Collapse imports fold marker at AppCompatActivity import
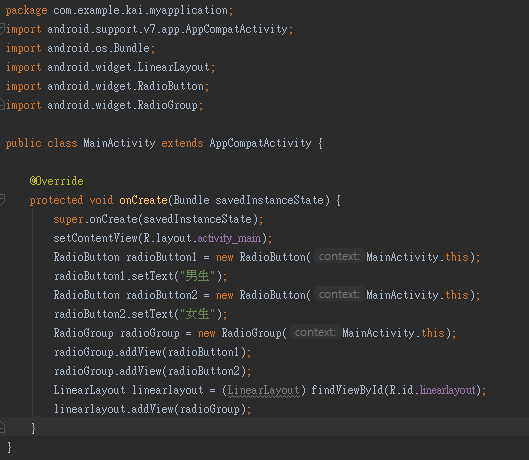 point(2,29)
